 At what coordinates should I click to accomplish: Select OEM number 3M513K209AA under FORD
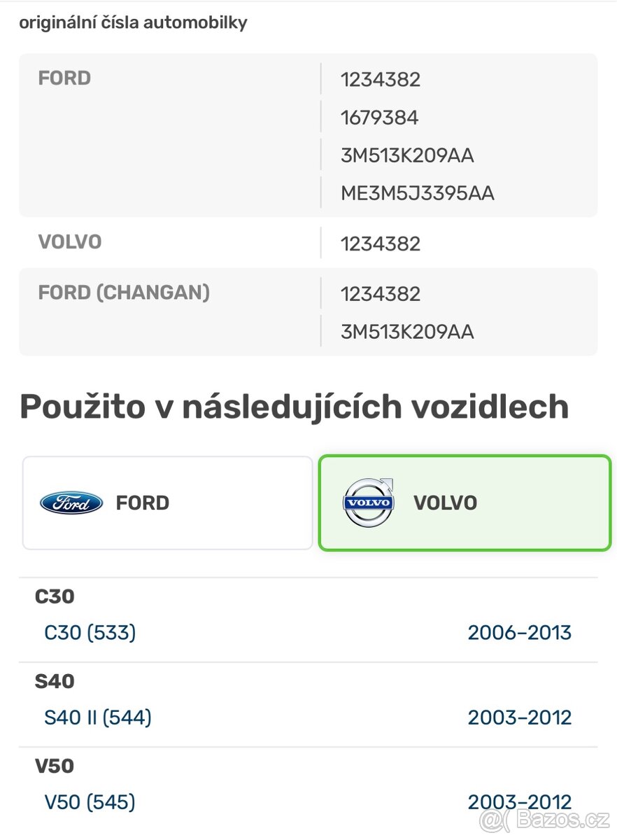pyautogui.click(x=407, y=155)
